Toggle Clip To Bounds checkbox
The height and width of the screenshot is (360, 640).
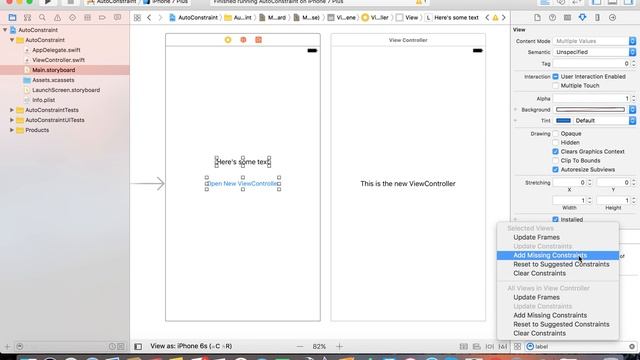555,160
